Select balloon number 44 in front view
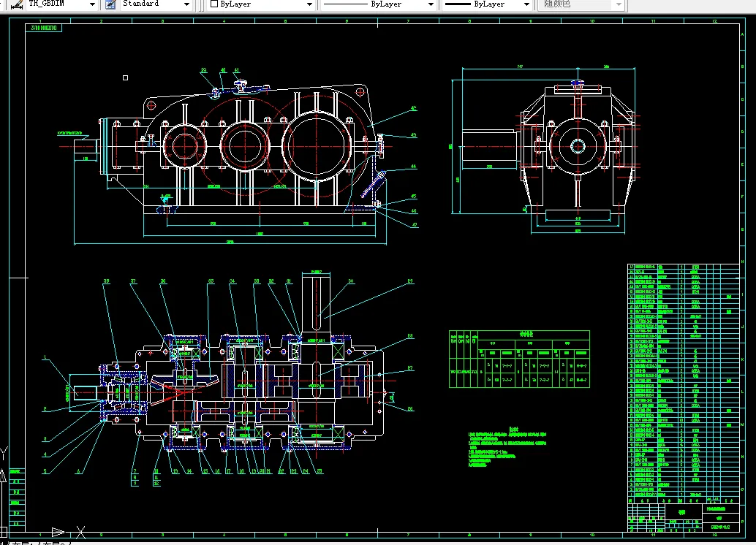756x545 pixels. click(413, 167)
